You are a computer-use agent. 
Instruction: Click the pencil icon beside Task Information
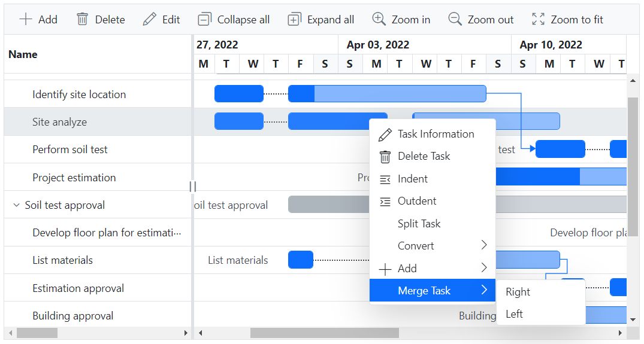point(385,134)
